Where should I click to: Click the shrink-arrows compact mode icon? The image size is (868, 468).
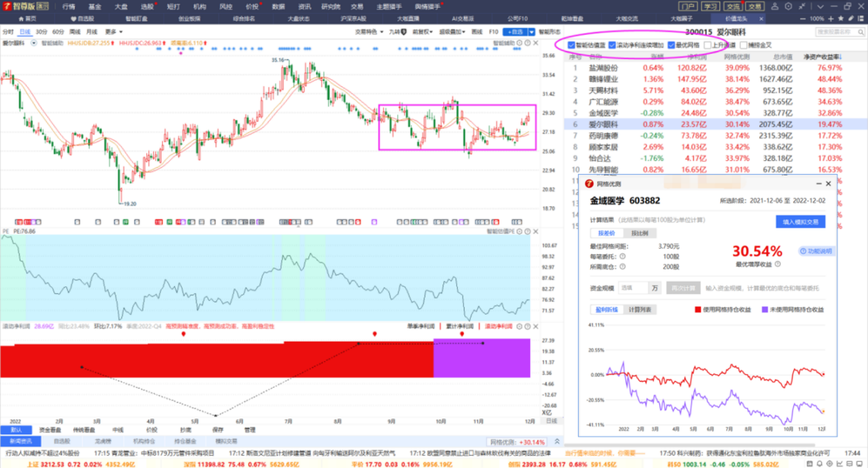tap(802, 6)
